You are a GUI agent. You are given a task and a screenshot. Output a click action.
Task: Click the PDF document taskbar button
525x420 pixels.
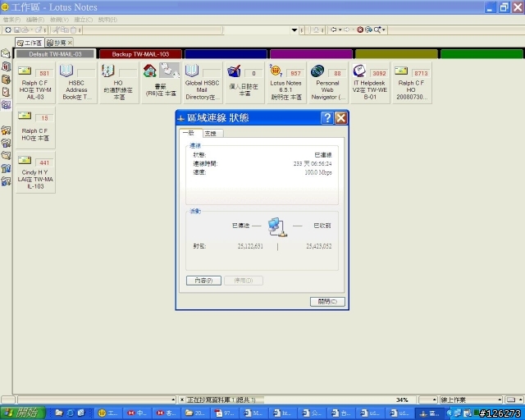[225, 413]
